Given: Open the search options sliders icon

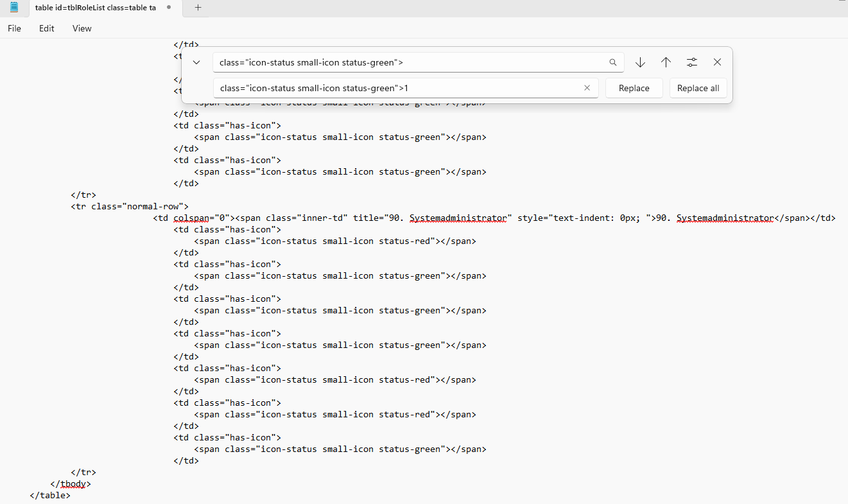Looking at the screenshot, I should [691, 62].
